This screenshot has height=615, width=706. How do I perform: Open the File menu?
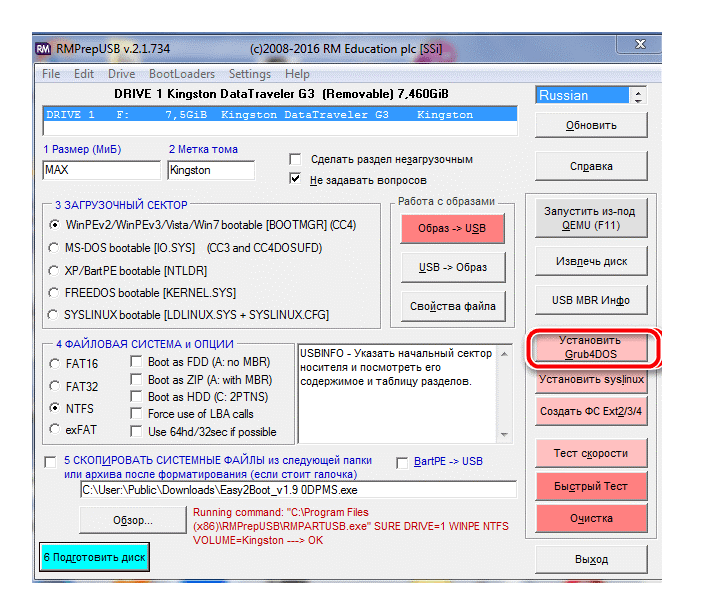[x=51, y=74]
